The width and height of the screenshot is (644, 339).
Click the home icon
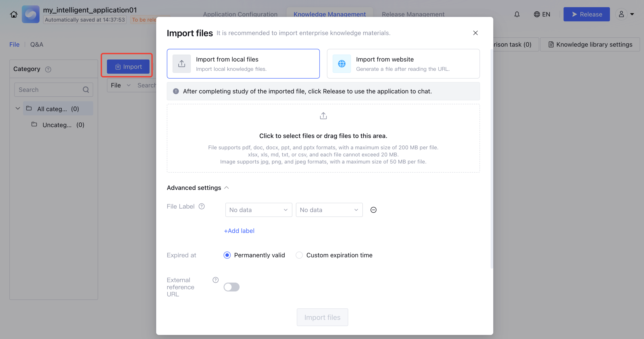click(14, 14)
